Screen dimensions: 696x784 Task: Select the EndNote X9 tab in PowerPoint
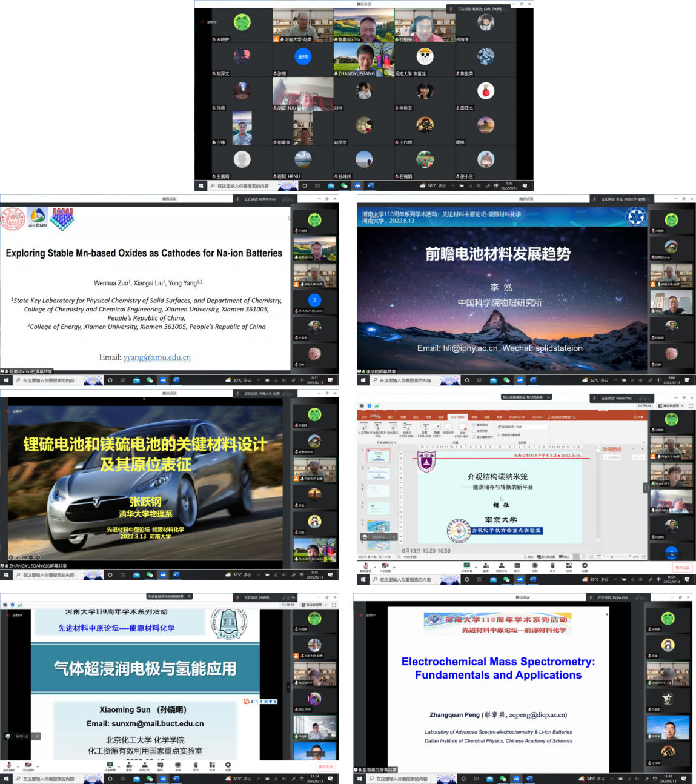[517, 417]
